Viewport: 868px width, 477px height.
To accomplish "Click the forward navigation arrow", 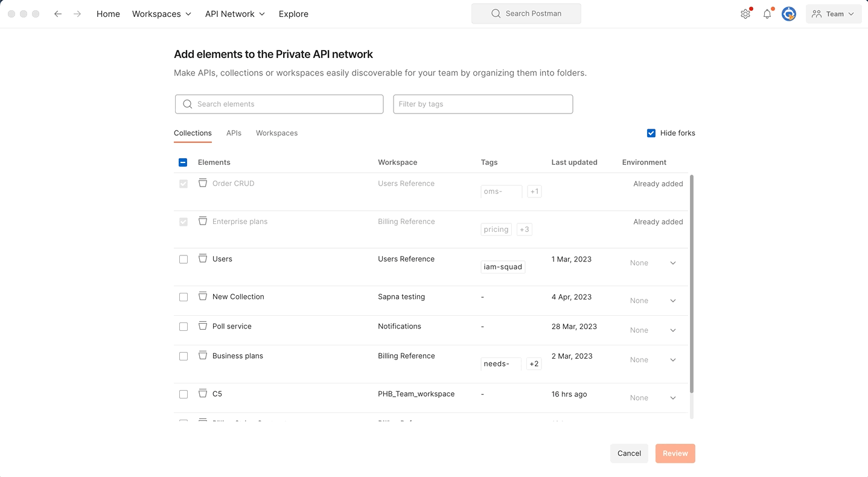I will 77,13.
